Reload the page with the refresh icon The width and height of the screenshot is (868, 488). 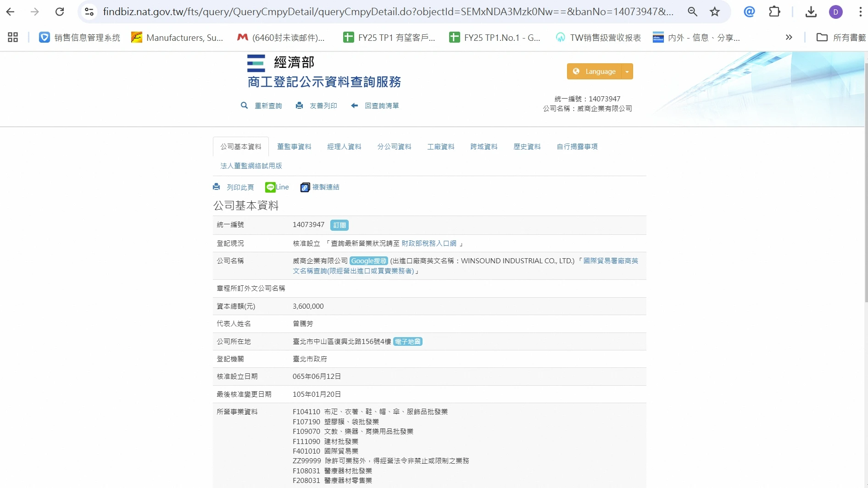coord(60,12)
